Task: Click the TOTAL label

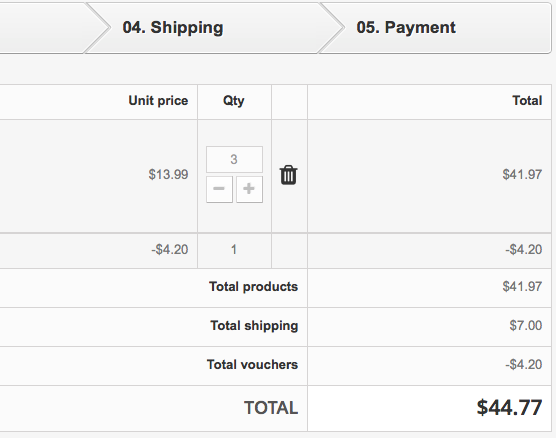Action: click(271, 408)
